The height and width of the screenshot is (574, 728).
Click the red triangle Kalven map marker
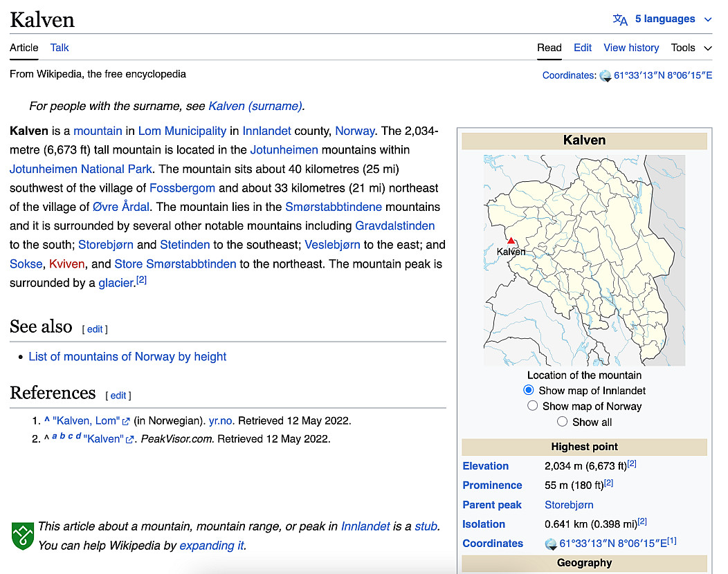point(511,240)
